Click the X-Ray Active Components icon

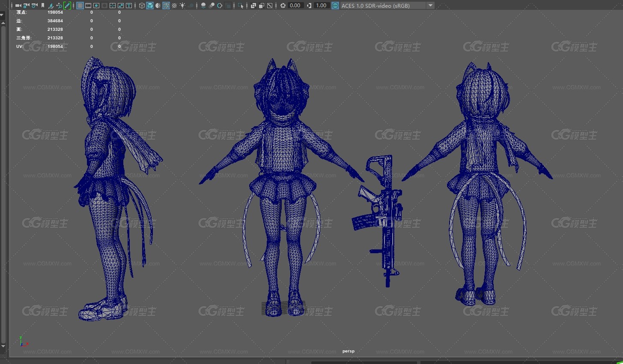[261, 6]
